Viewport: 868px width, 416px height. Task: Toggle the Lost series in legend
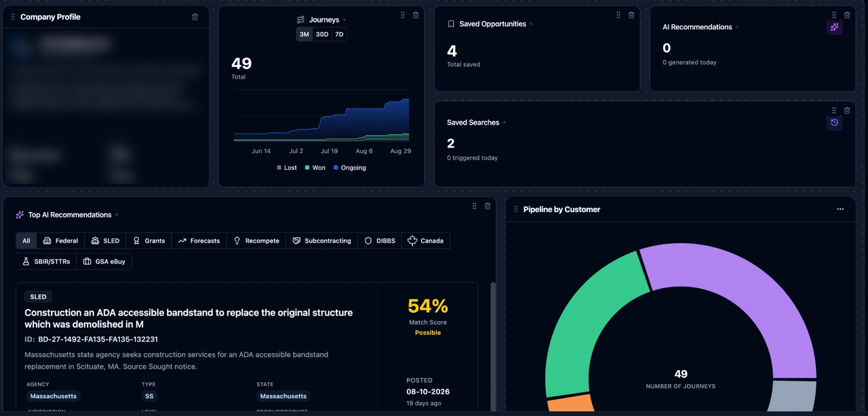tap(287, 167)
